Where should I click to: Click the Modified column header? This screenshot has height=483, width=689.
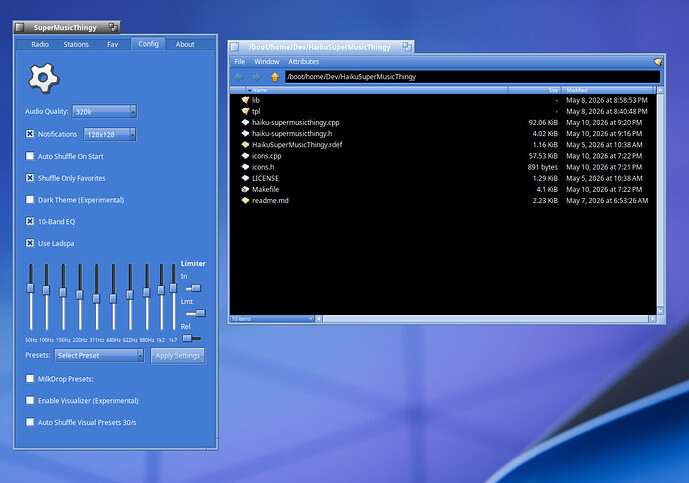point(608,90)
